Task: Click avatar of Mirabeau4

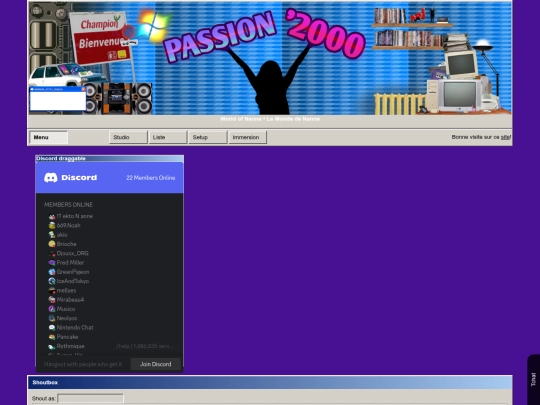Action: (52, 300)
